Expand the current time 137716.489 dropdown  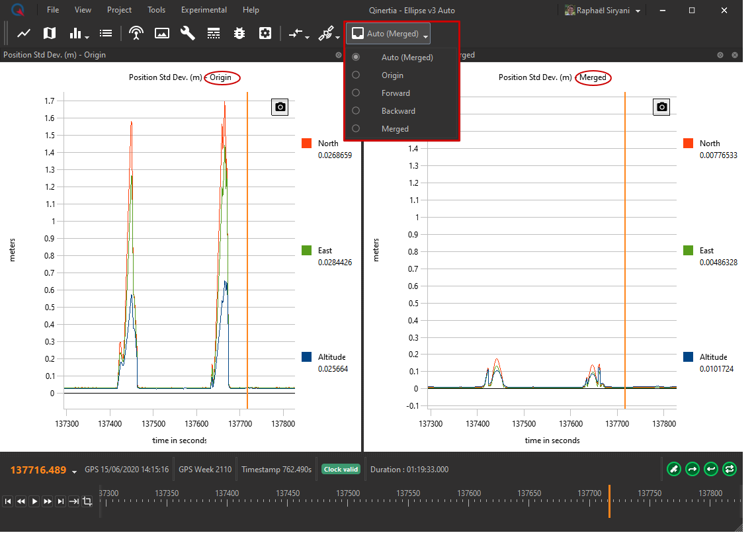pos(75,472)
